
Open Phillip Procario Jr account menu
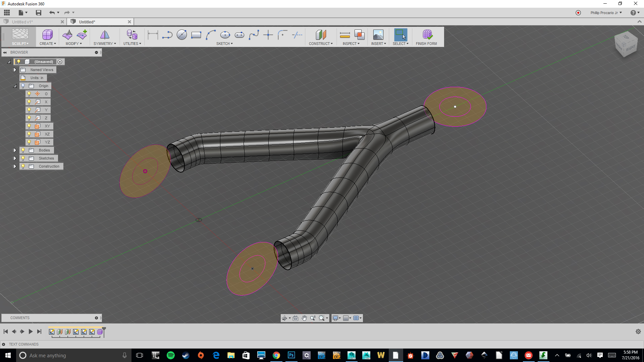click(606, 13)
